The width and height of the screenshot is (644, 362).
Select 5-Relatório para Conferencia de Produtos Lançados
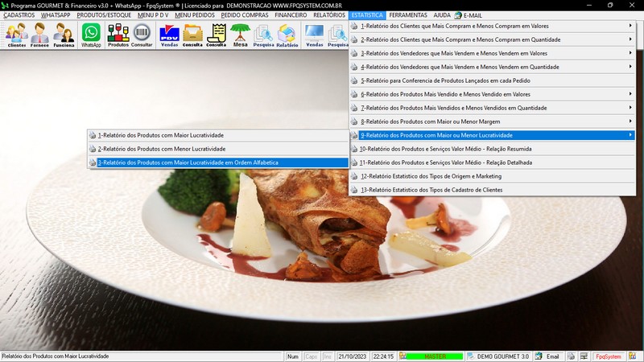coord(492,80)
